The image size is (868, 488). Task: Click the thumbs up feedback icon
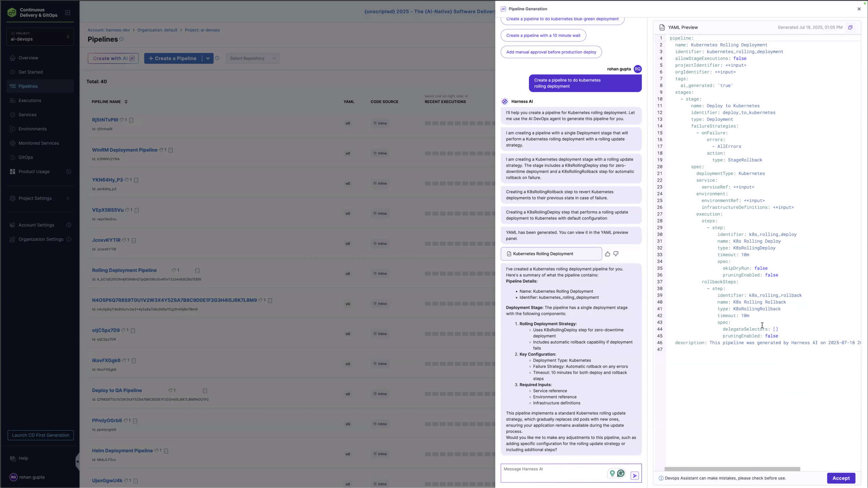tap(607, 254)
